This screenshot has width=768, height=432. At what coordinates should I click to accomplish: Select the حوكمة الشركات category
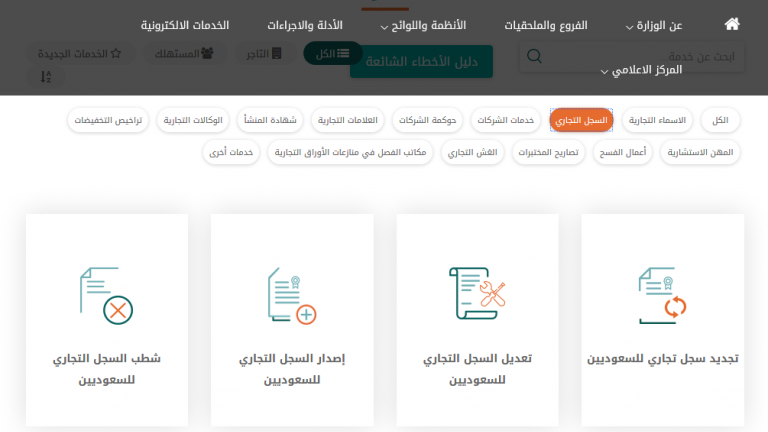(427, 120)
